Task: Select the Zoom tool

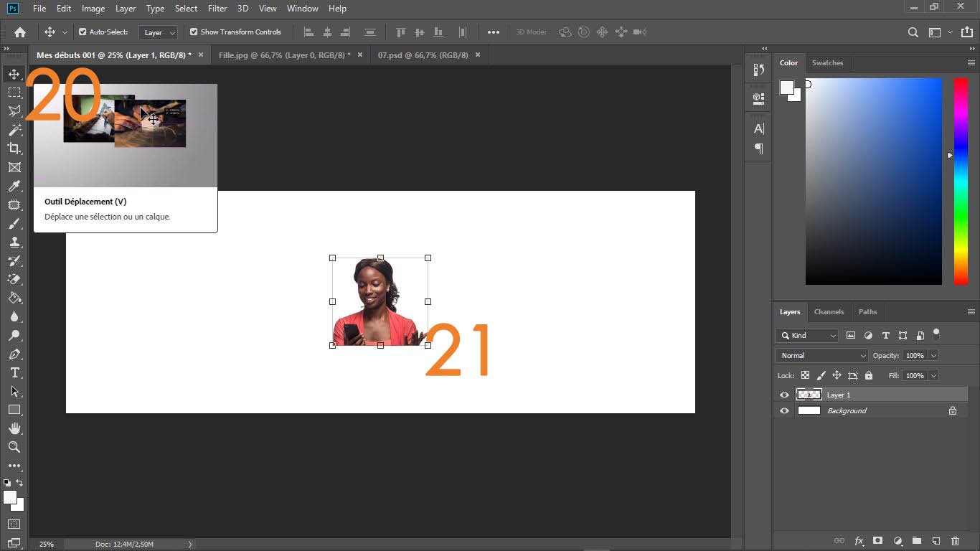Action: 14,447
